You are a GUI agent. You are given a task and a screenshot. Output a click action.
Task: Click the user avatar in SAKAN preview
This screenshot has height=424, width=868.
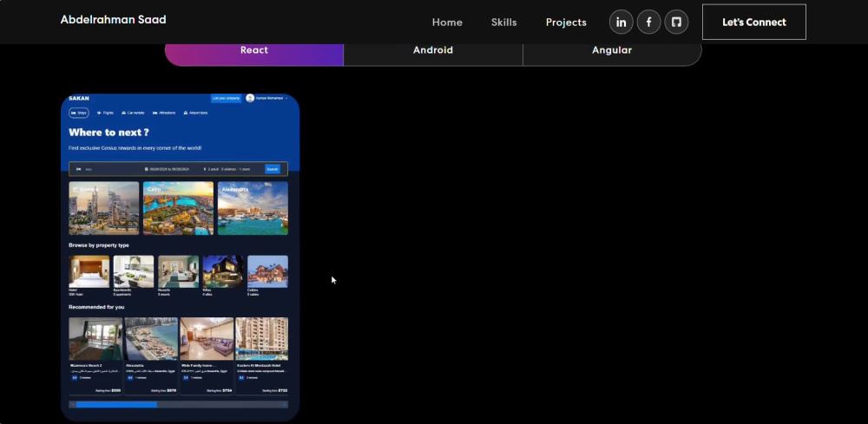250,98
